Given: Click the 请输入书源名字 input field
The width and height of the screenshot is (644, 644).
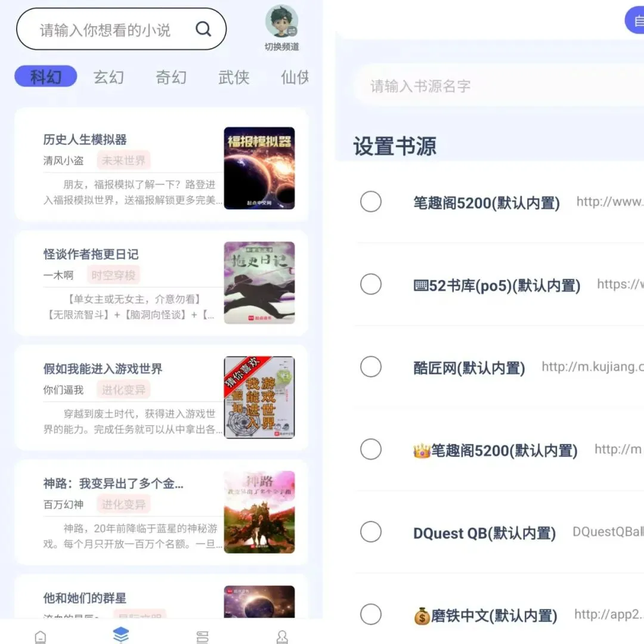Looking at the screenshot, I should (499, 86).
